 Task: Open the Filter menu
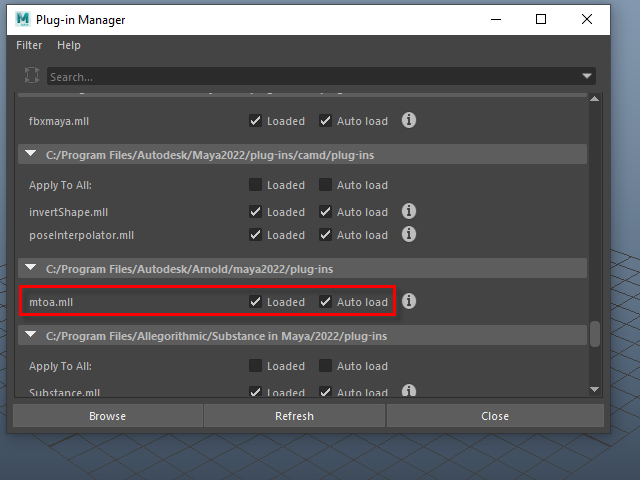tap(29, 45)
